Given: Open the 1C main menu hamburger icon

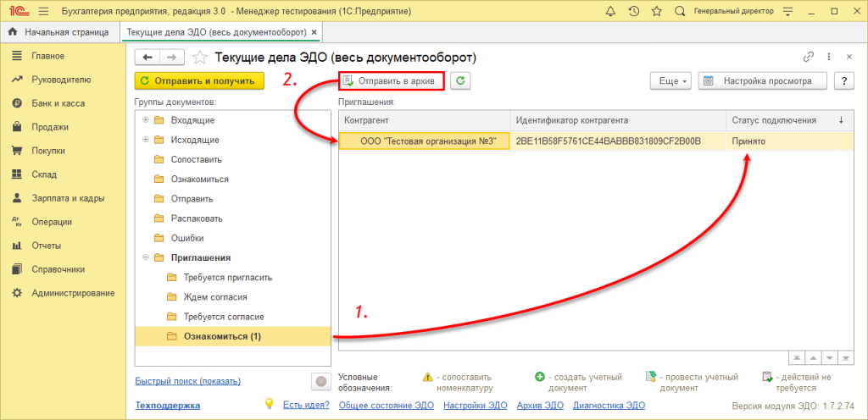Looking at the screenshot, I should pyautogui.click(x=44, y=11).
